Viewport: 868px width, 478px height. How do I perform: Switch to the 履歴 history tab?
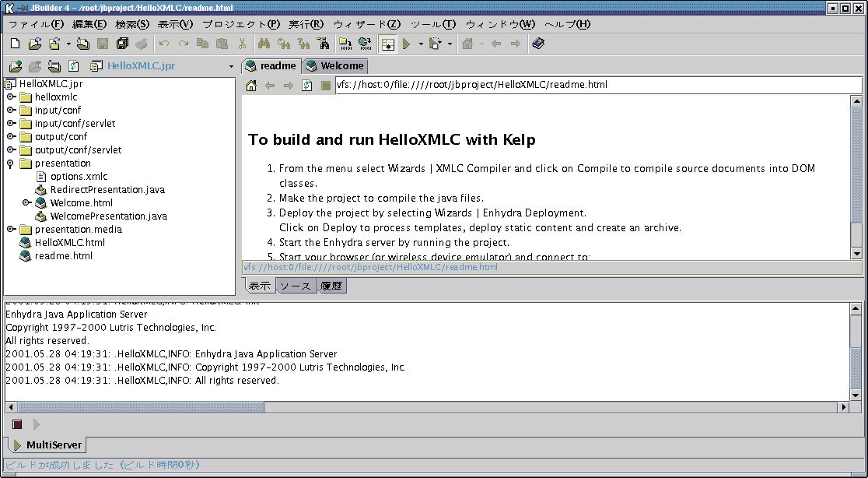[x=331, y=286]
